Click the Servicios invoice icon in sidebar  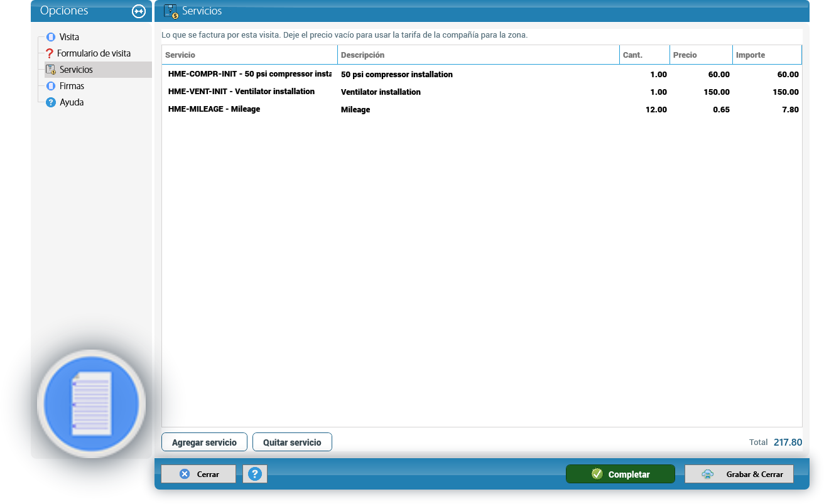(x=51, y=70)
